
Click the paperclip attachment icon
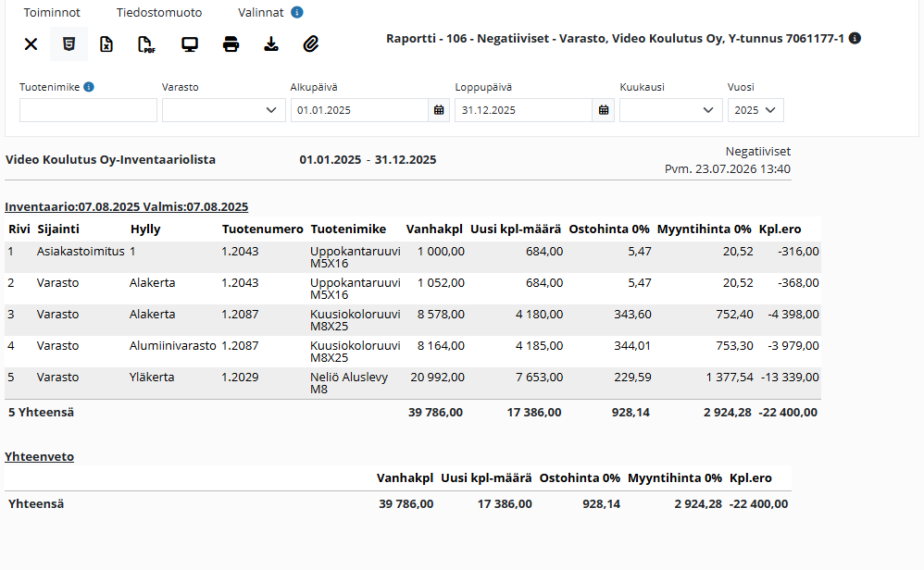(311, 44)
